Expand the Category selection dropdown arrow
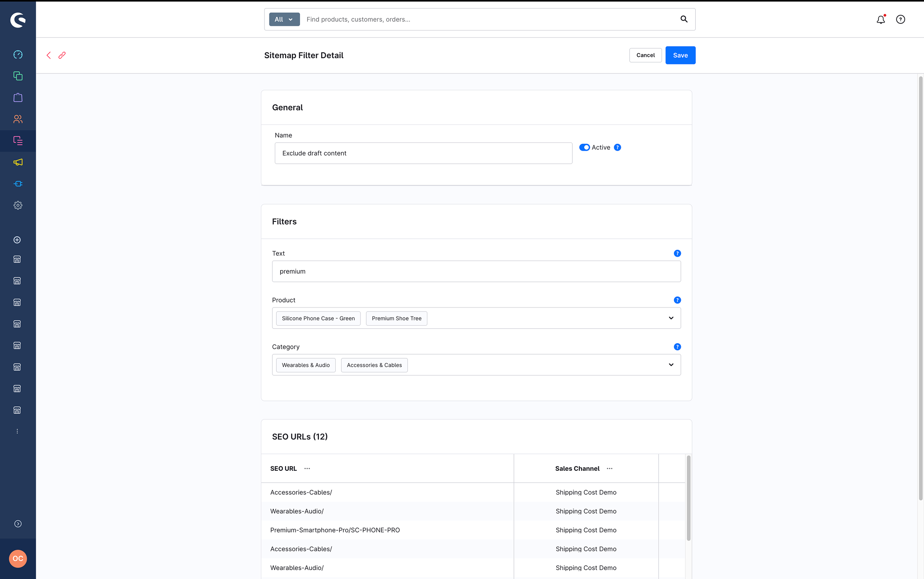This screenshot has height=579, width=924. [x=671, y=365]
